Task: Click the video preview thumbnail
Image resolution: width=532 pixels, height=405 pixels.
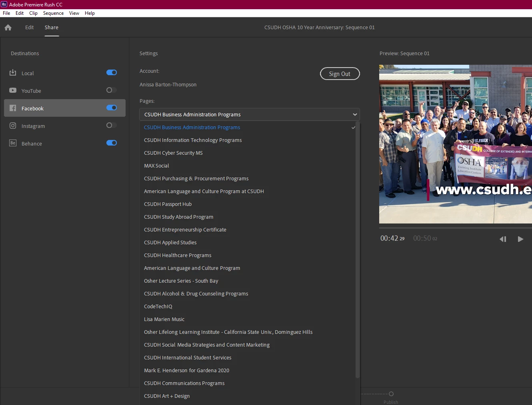Action: click(456, 144)
